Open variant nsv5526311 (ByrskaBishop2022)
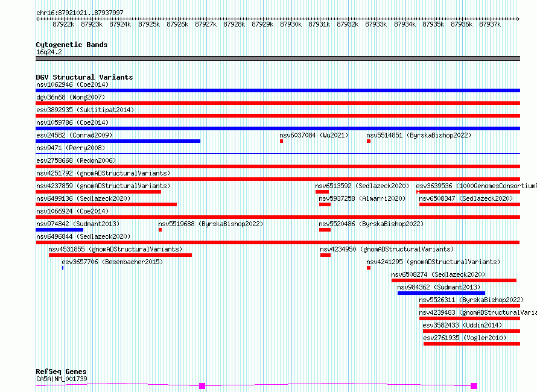Image resolution: width=537 pixels, height=392 pixels. [x=471, y=300]
